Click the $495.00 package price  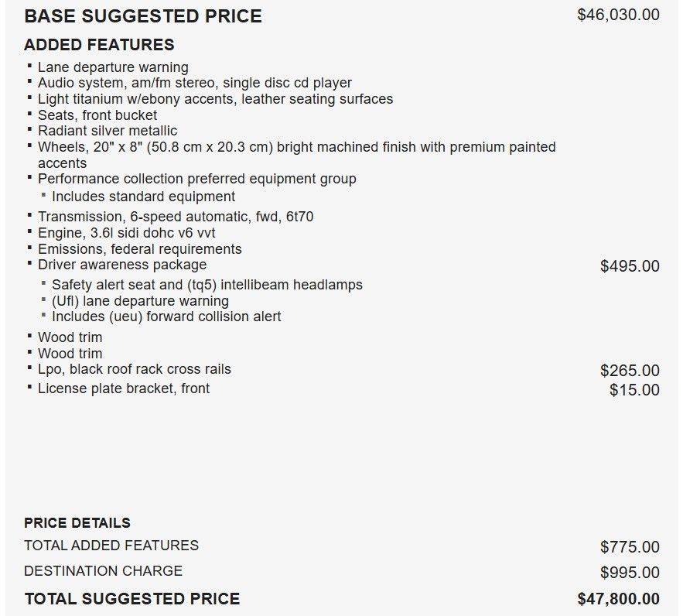click(x=630, y=266)
